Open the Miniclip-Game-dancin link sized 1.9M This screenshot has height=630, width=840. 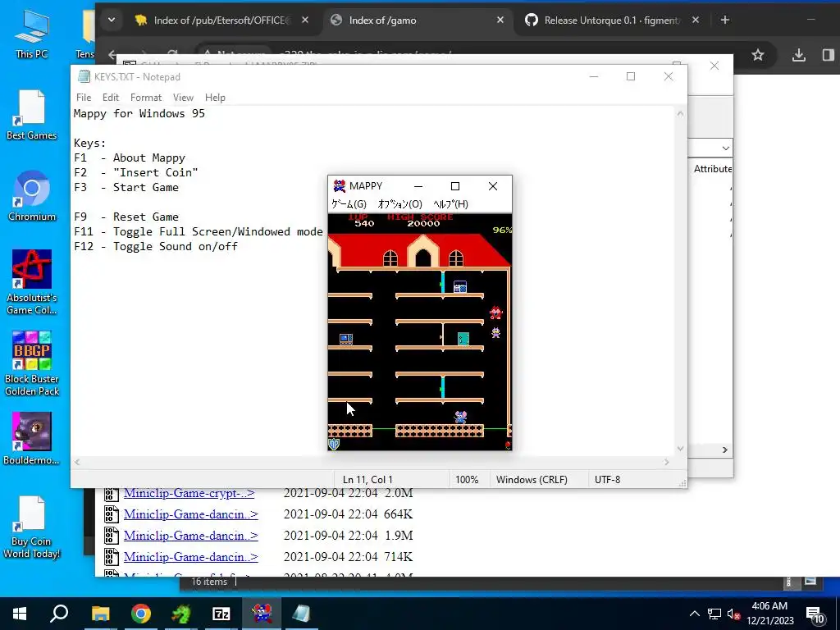pos(190,536)
